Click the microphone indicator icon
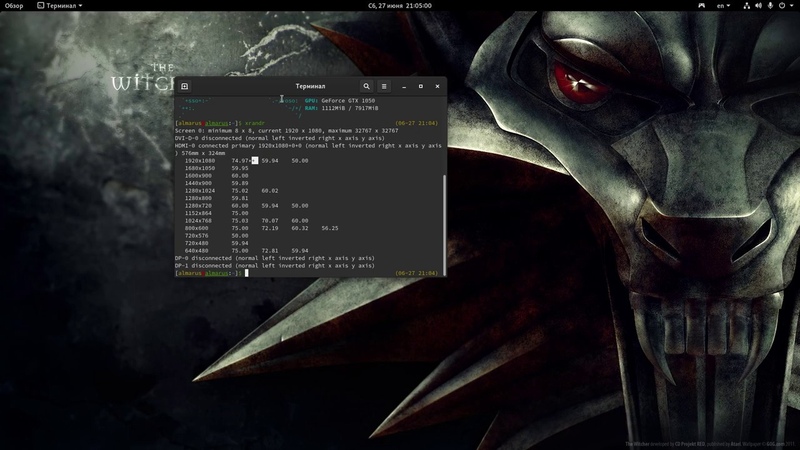800x450 pixels. (770, 6)
